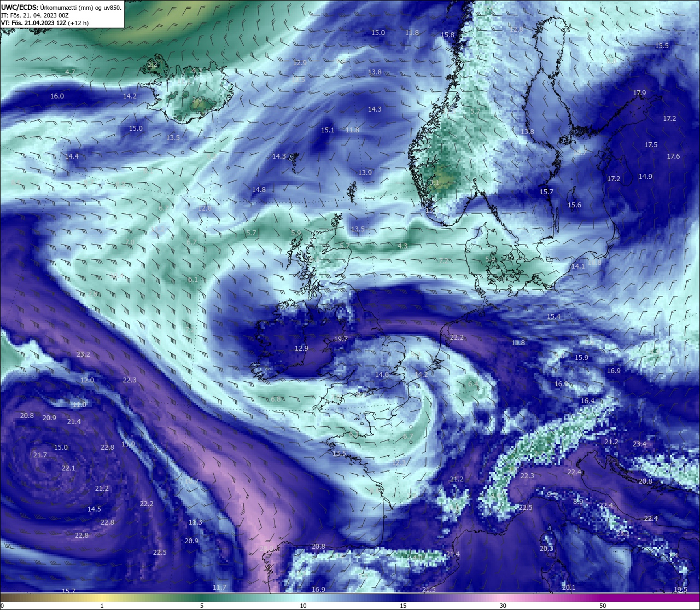Click the map value '16.4'
This screenshot has height=610, width=700.
click(x=587, y=401)
